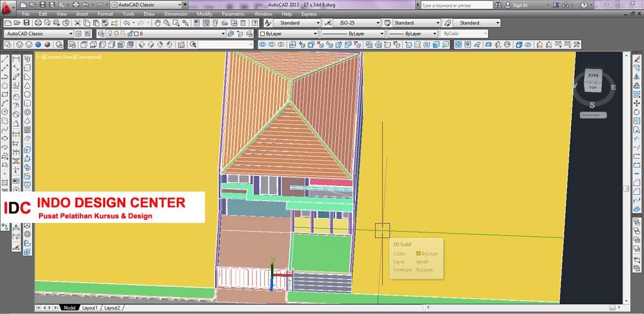Switch to the Layout2 tab

pyautogui.click(x=112, y=308)
